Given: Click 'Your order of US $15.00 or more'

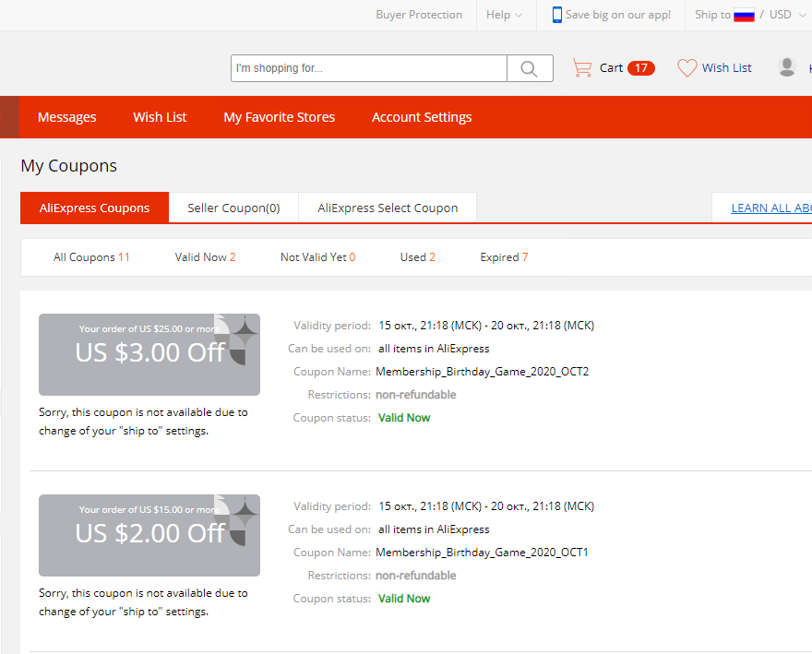Looking at the screenshot, I should [149, 509].
